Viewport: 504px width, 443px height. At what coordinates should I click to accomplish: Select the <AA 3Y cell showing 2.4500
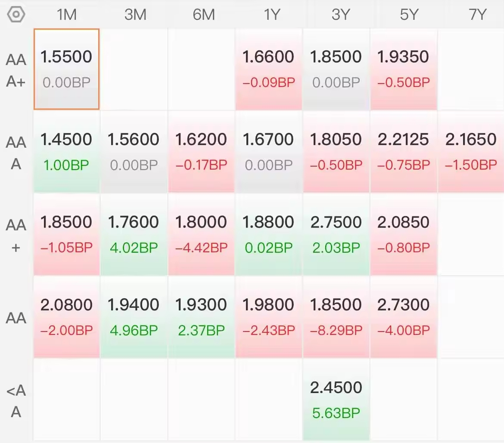336,399
